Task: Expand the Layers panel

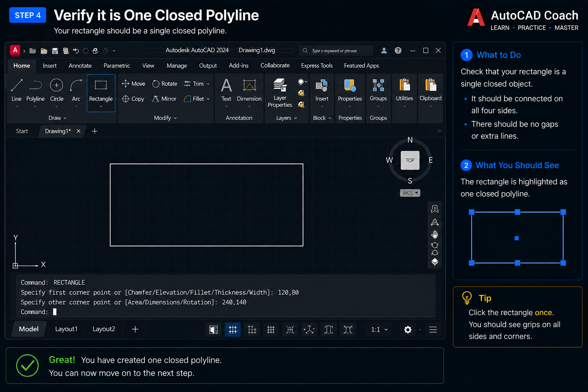Action: coord(287,118)
